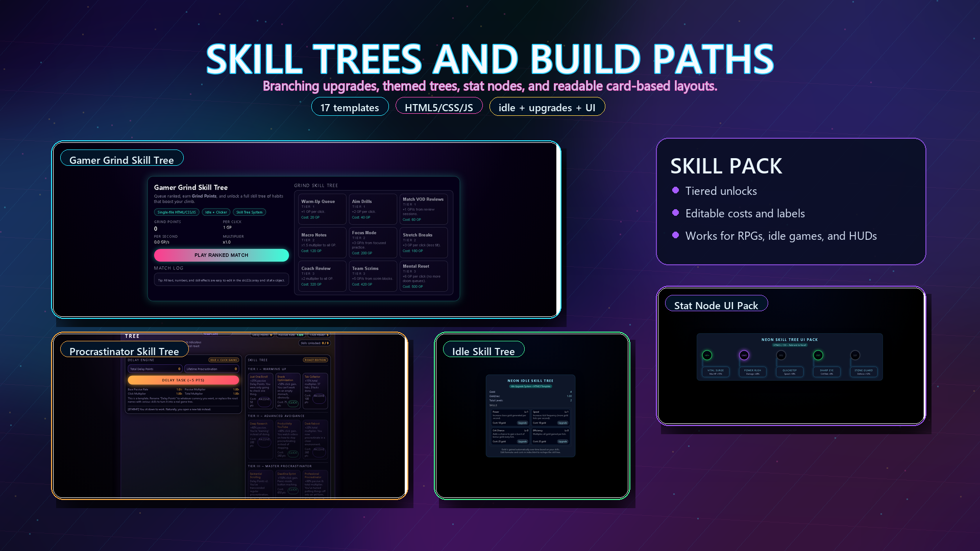Screen dimensions: 980x551
Task: Buy the Coach Review skill card
Action: [x=322, y=276]
